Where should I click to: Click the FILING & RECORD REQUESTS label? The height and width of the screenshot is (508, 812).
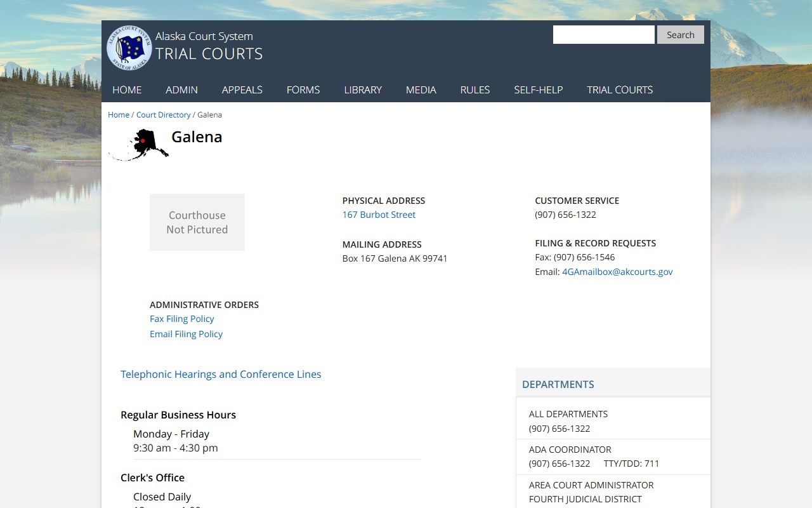tap(596, 243)
